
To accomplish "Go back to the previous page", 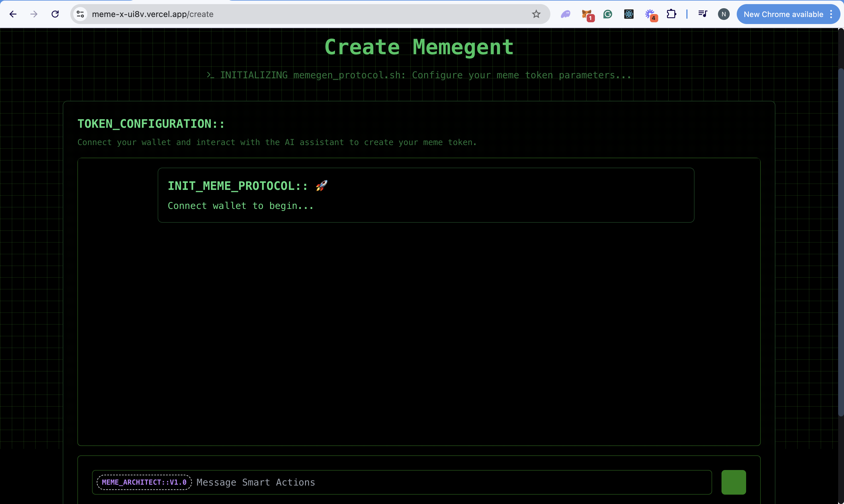I will (x=13, y=14).
